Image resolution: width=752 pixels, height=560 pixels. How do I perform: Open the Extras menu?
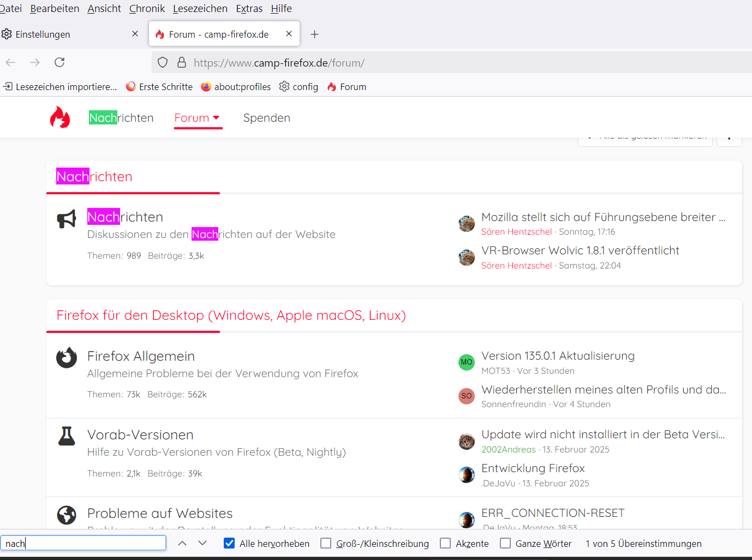pos(249,9)
